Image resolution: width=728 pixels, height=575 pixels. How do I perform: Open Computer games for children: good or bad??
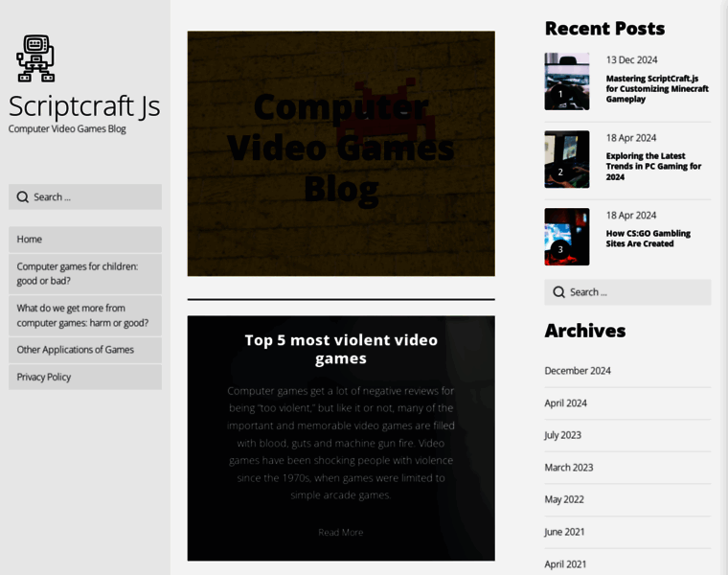point(85,273)
